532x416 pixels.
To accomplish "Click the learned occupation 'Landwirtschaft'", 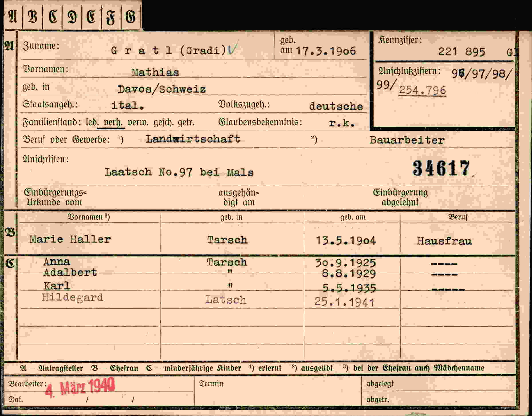I will (x=193, y=139).
